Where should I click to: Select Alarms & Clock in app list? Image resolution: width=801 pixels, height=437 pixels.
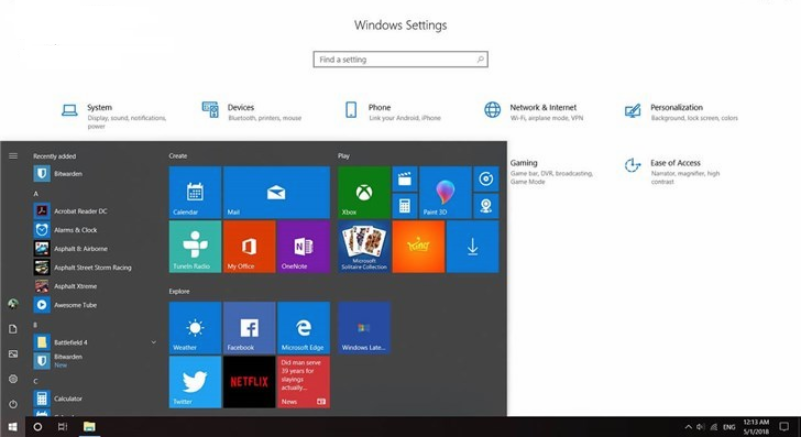tap(75, 230)
